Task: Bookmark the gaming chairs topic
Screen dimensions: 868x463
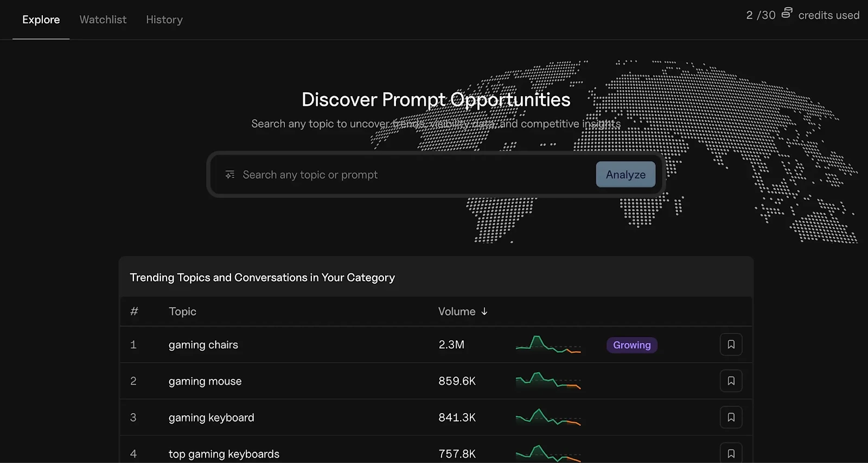Action: pyautogui.click(x=731, y=345)
